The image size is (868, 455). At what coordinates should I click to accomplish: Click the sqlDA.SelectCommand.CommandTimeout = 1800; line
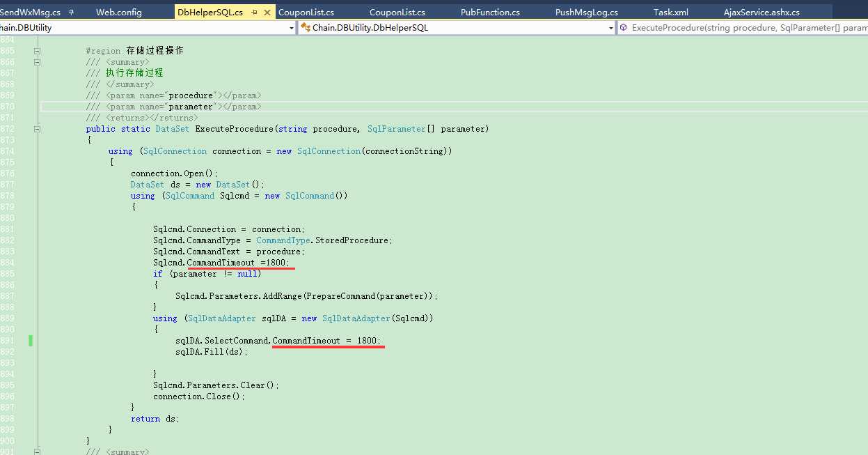click(x=278, y=341)
